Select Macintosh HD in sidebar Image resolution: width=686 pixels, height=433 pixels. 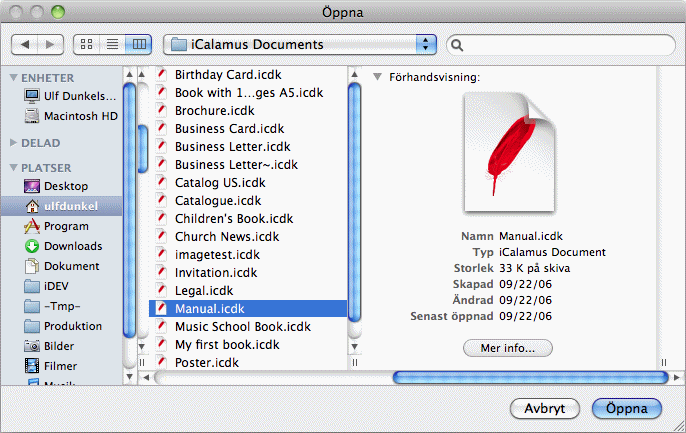(x=61, y=116)
